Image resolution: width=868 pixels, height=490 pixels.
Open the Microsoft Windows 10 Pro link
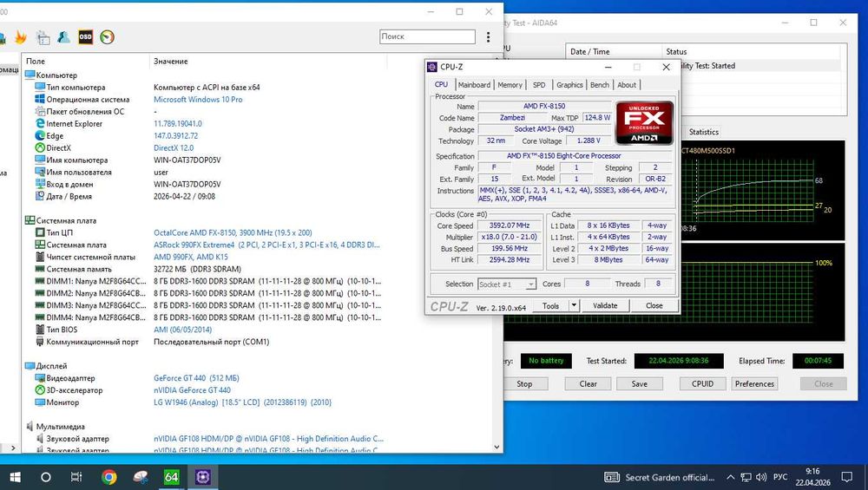click(x=198, y=100)
